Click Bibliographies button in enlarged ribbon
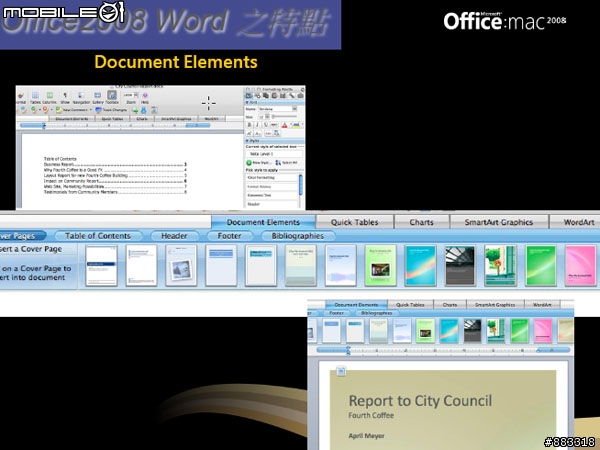This screenshot has width=600, height=450. (298, 236)
